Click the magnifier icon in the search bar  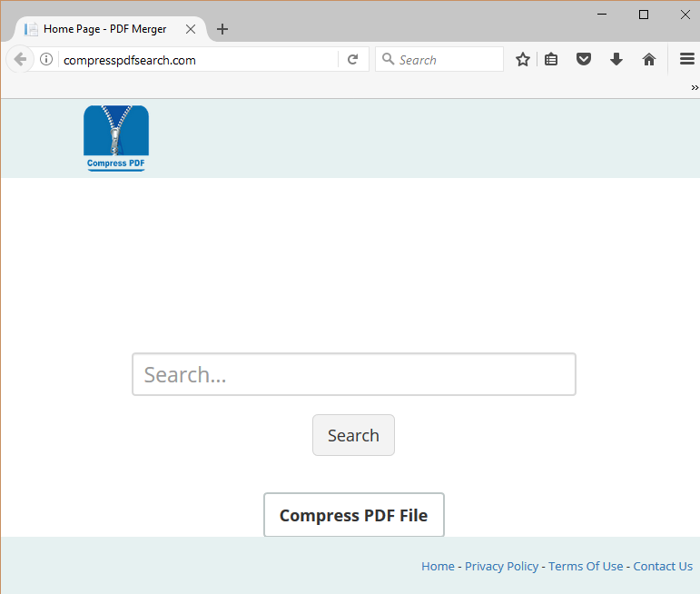point(388,59)
